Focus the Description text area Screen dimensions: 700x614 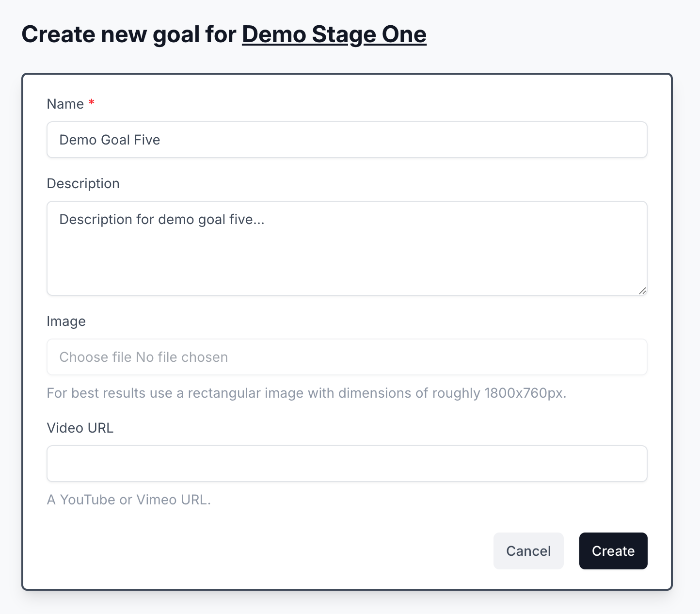[347, 248]
